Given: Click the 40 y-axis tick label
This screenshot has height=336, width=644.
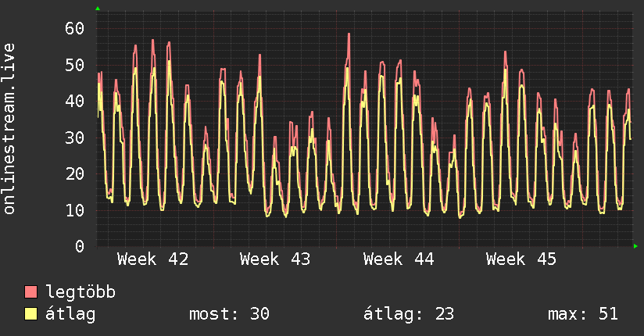Looking at the screenshot, I should pos(75,101).
